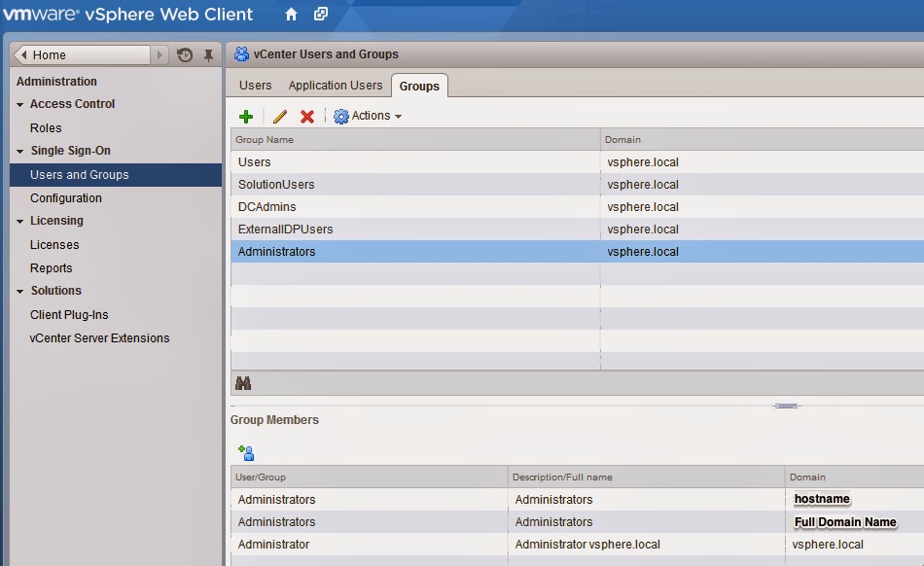Select Administrators member with hostname domain
The image size is (924, 566).
click(578, 500)
